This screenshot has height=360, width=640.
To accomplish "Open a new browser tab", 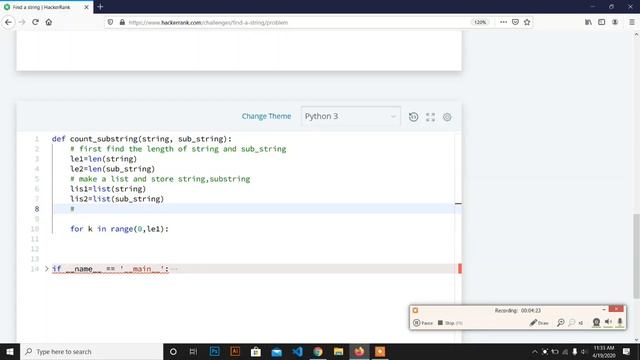I will click(100, 7).
